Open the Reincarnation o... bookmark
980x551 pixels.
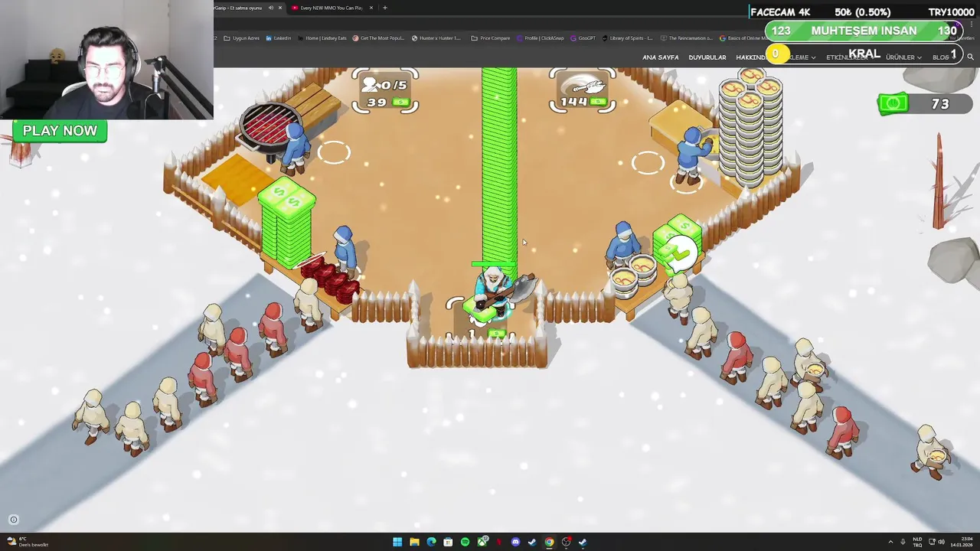pyautogui.click(x=686, y=38)
